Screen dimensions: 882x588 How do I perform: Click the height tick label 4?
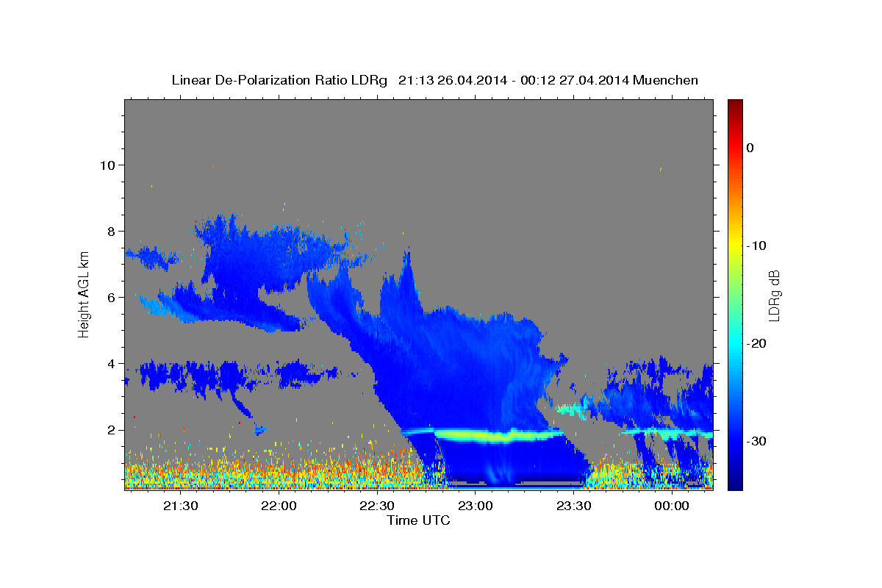coord(111,364)
